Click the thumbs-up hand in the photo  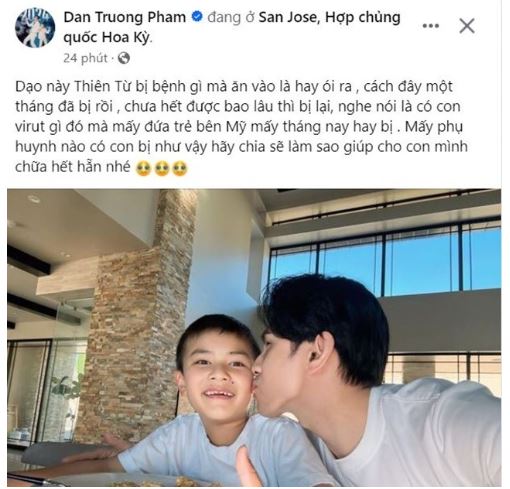point(248,467)
